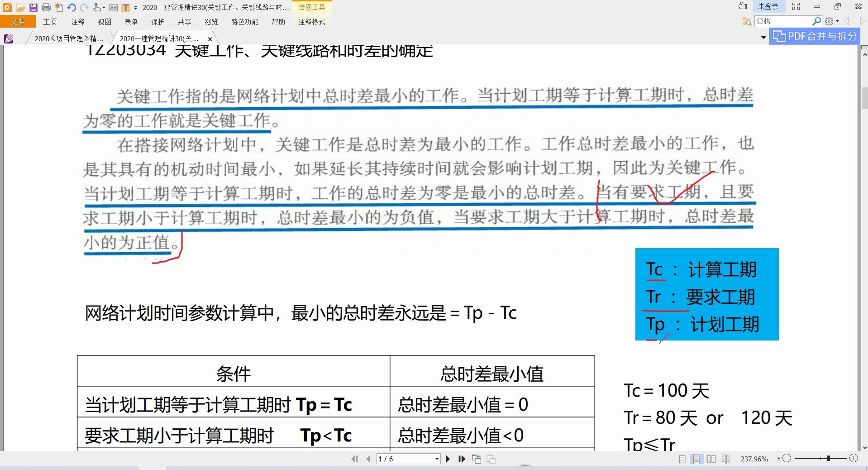Zoom out with the minus button
This screenshot has width=868, height=470.
(x=787, y=459)
